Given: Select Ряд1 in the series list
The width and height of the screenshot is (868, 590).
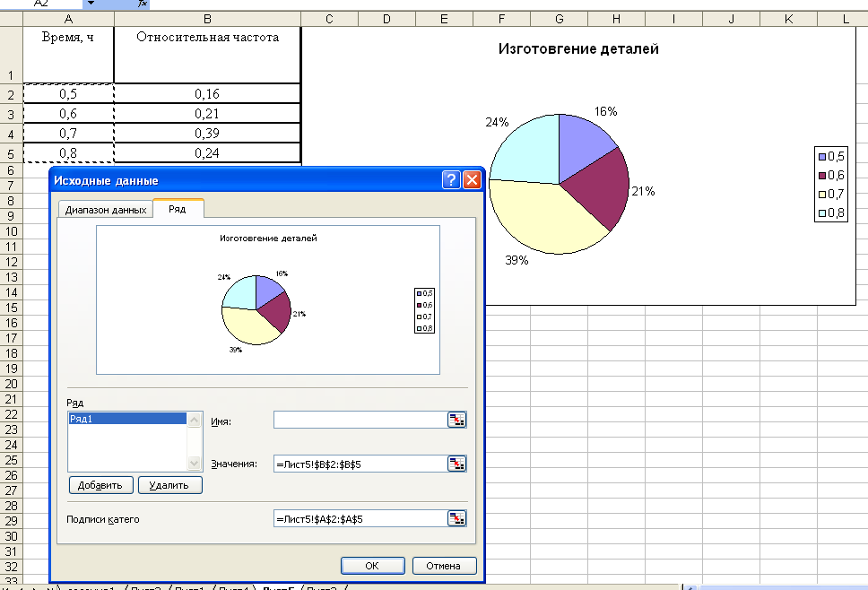Looking at the screenshot, I should pos(127,419).
